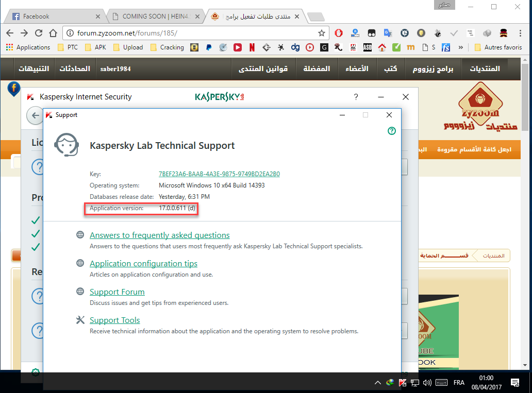Click Kaspersky tray icon in taskbar

coord(403,383)
